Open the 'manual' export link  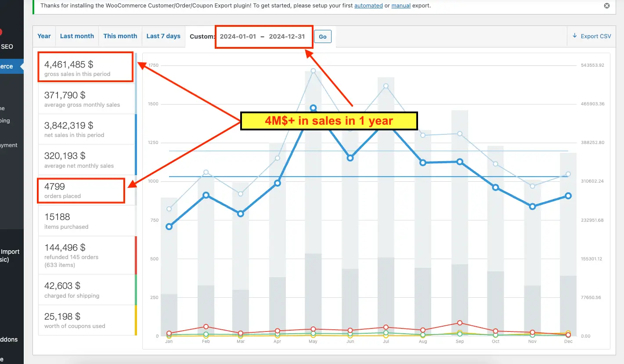[x=401, y=6]
